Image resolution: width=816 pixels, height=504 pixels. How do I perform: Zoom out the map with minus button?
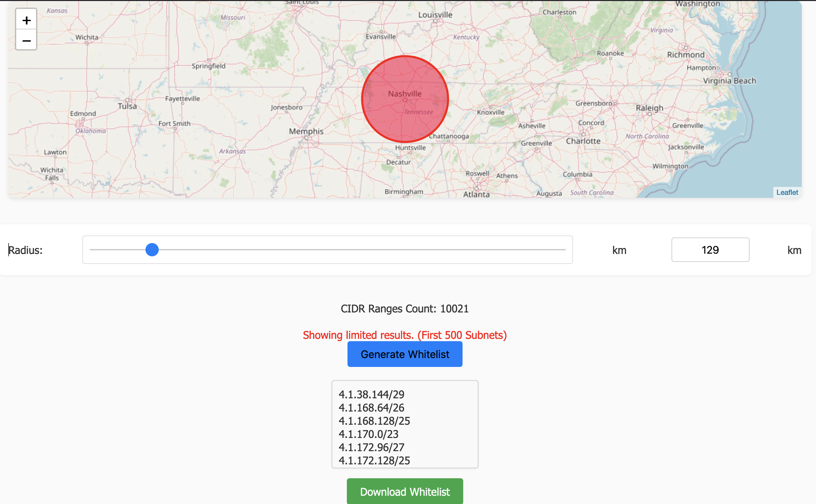pos(26,41)
